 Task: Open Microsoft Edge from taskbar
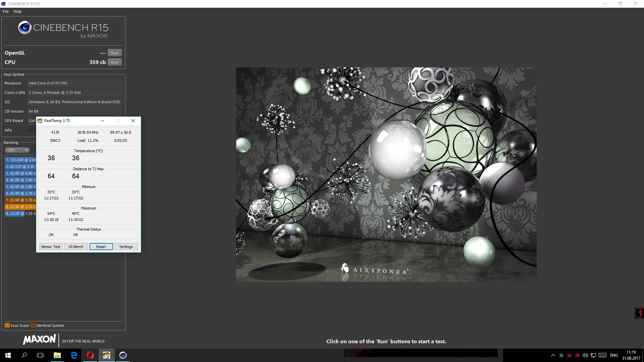pos(74,355)
